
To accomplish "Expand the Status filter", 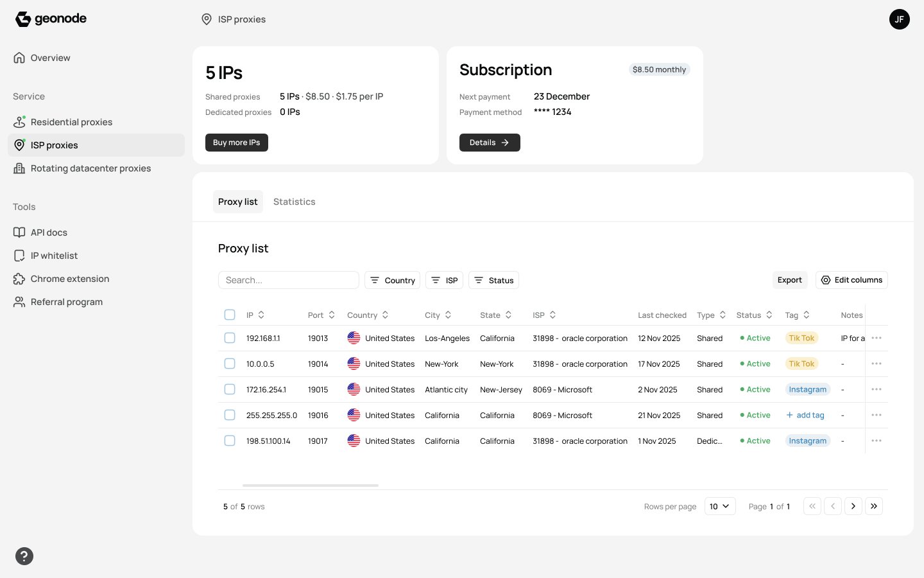I will pos(493,280).
